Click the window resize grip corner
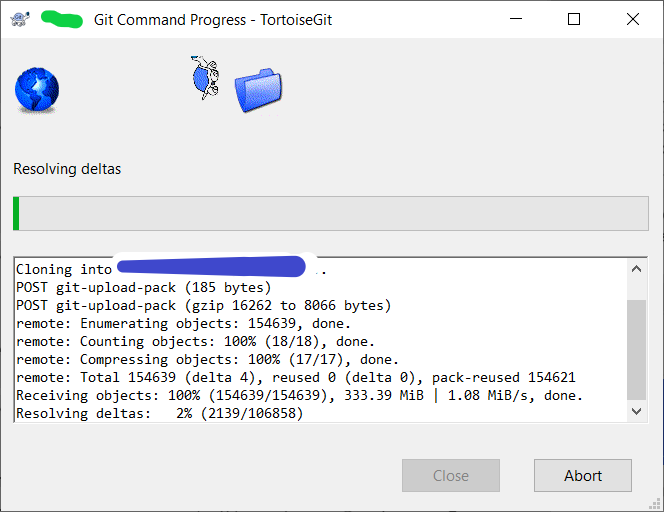This screenshot has width=664, height=512. click(x=655, y=504)
